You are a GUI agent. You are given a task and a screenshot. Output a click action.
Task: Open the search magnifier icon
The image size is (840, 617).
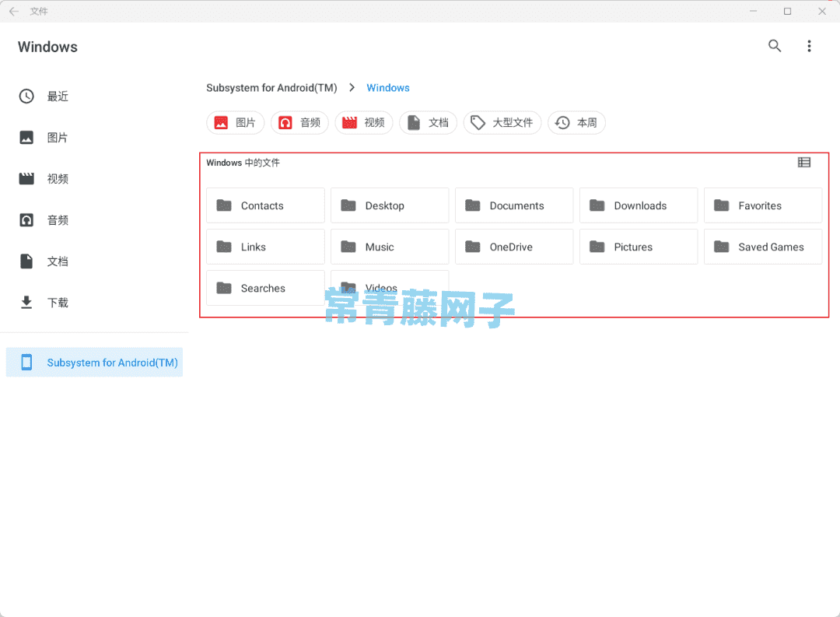(x=775, y=46)
